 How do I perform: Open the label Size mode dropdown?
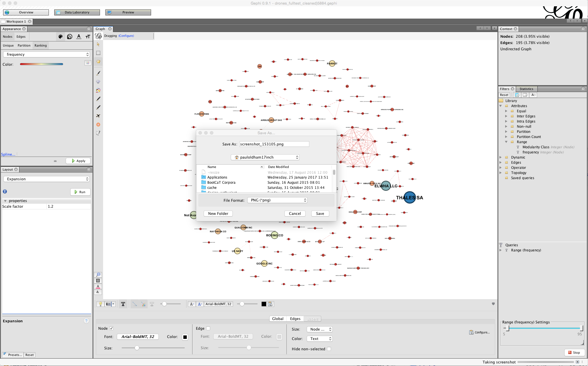tap(320, 329)
